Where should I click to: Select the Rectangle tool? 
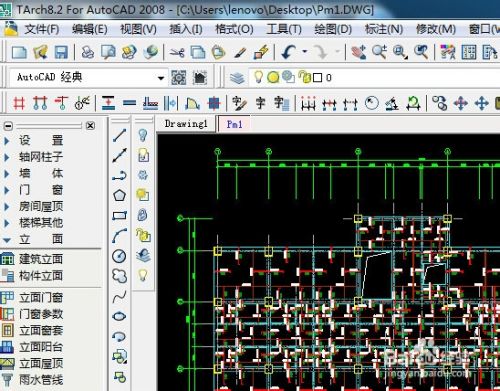119,215
